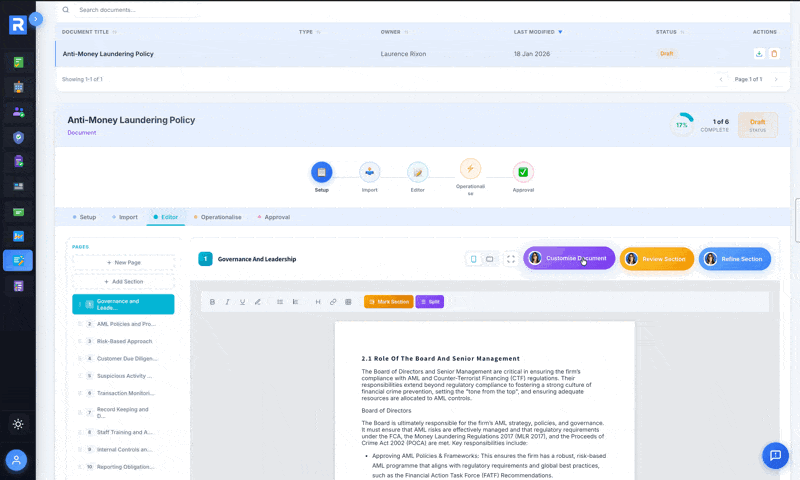Screen dimensions: 800x480
Task: Select Staff Training section
Action: click(123, 432)
